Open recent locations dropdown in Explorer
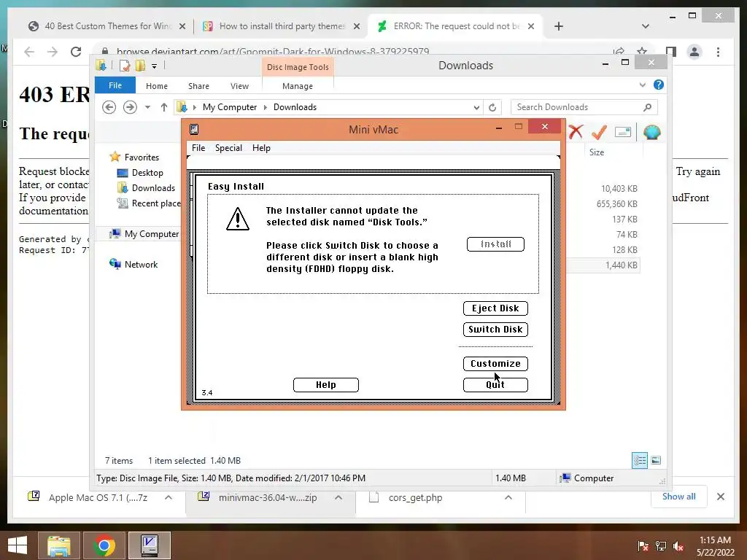The width and height of the screenshot is (747, 560). 147,107
